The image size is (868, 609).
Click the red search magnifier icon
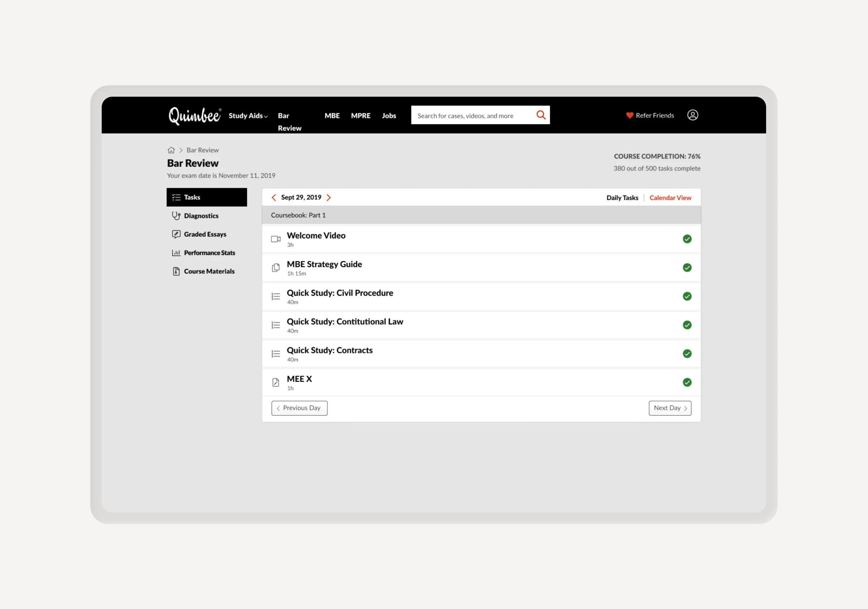[541, 115]
